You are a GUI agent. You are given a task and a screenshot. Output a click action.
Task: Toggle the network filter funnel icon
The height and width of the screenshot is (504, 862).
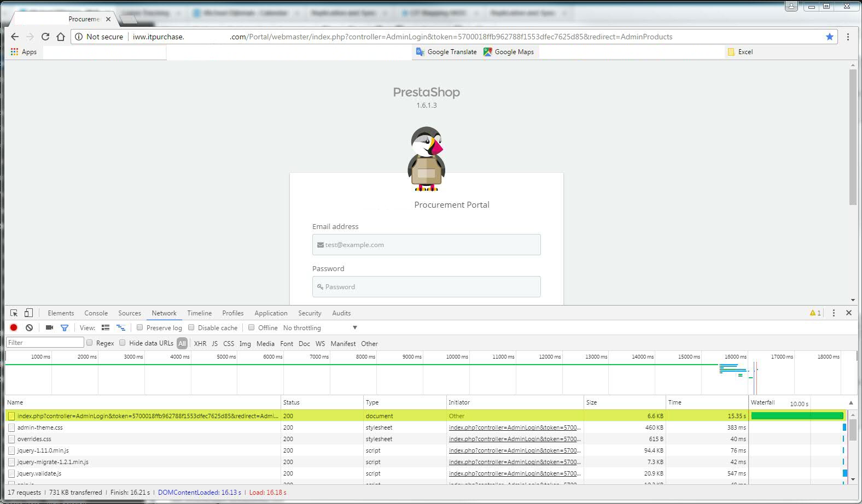click(65, 328)
